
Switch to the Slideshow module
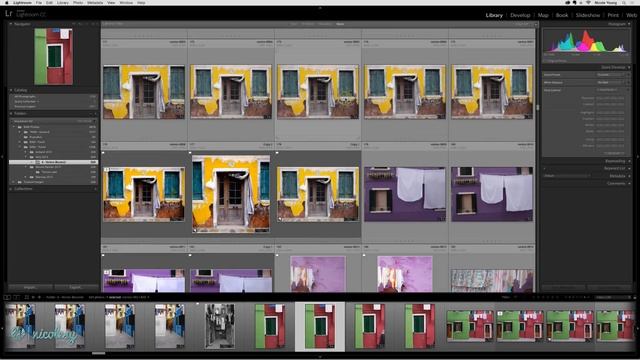point(588,15)
